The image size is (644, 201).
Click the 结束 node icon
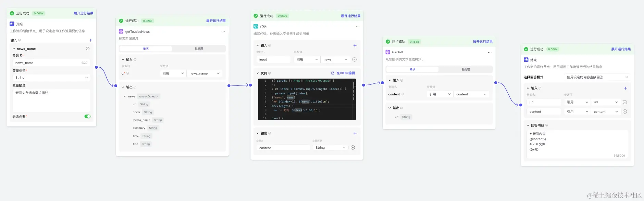click(526, 59)
